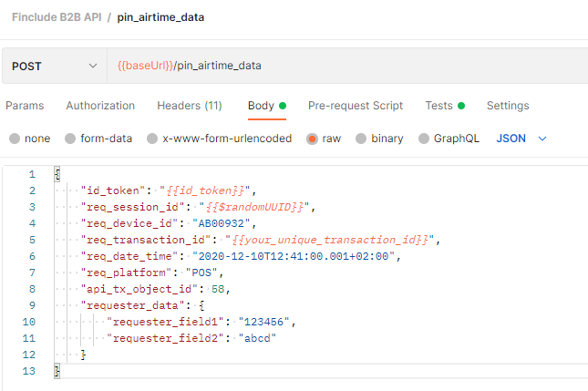Click the Finclude B2B API breadcrumb

click(57, 17)
